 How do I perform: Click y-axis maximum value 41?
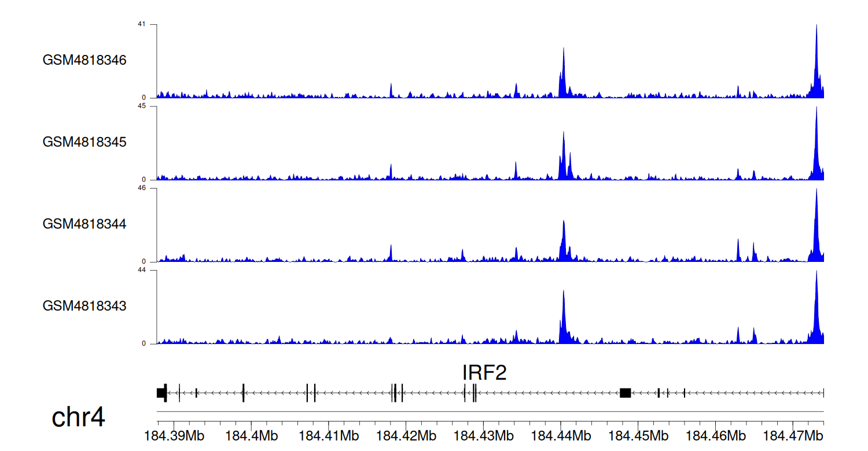(141, 24)
